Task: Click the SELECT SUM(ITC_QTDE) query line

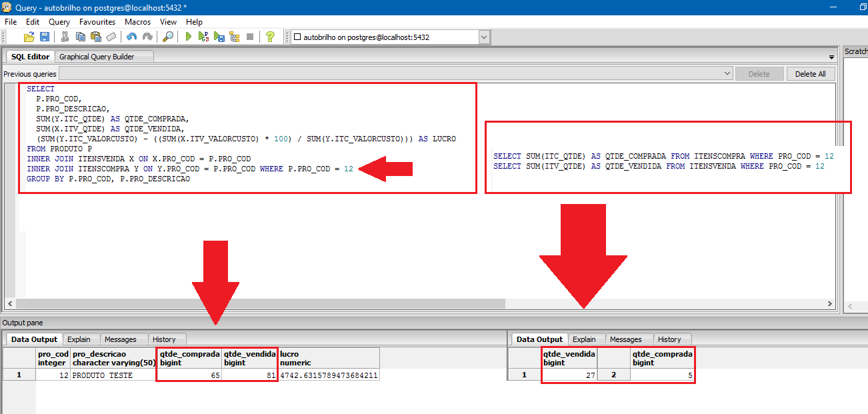Action: coord(663,155)
